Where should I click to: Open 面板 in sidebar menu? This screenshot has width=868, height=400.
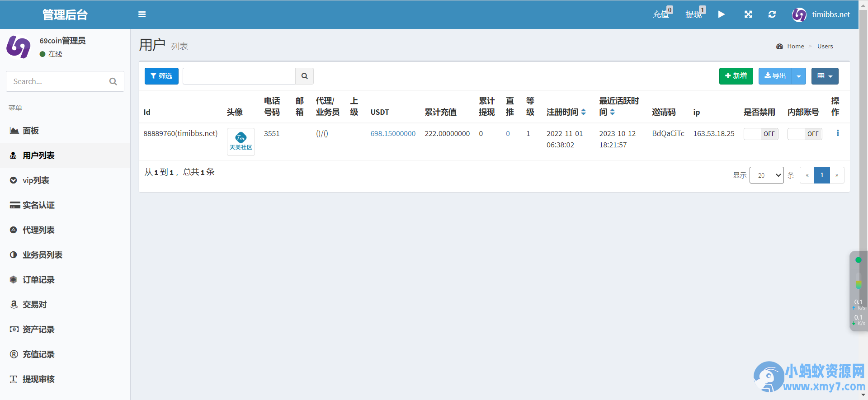point(65,131)
